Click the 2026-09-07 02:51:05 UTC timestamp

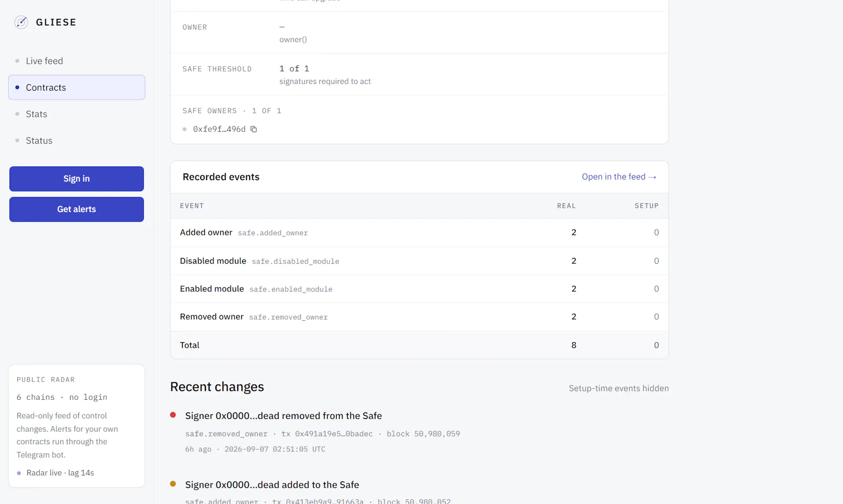pos(275,449)
